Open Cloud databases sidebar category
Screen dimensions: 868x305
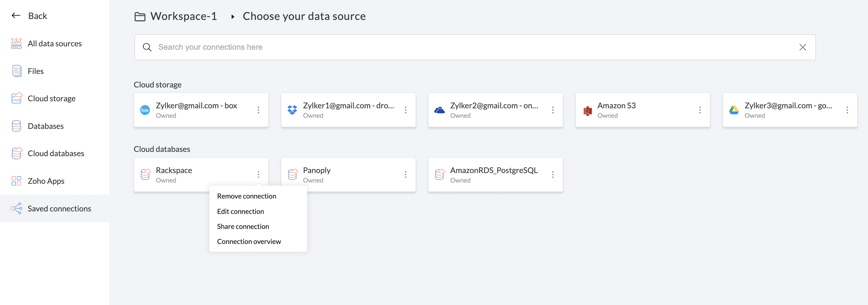click(x=56, y=153)
